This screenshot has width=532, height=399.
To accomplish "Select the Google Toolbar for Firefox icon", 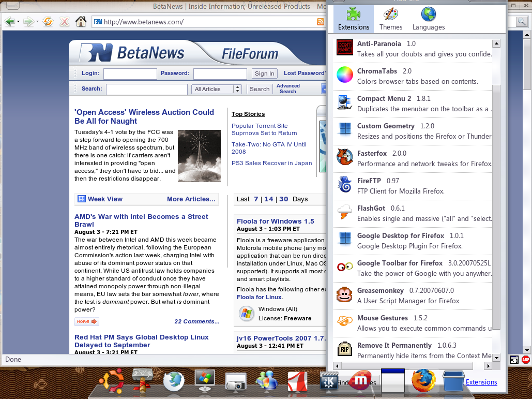I will tap(345, 267).
